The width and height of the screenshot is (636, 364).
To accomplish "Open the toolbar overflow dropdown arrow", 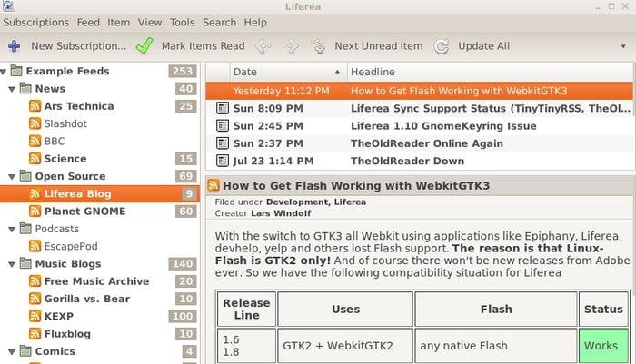I will pos(623,46).
